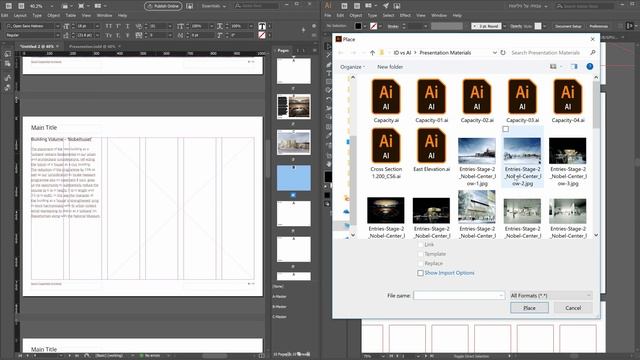Check the Show Import Options box
The width and height of the screenshot is (640, 360).
[420, 273]
